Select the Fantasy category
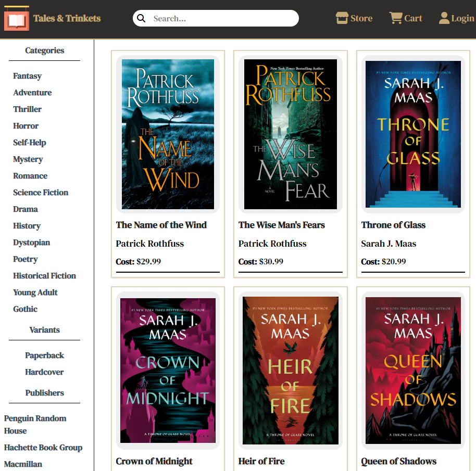This screenshot has height=471, width=476. (x=27, y=76)
